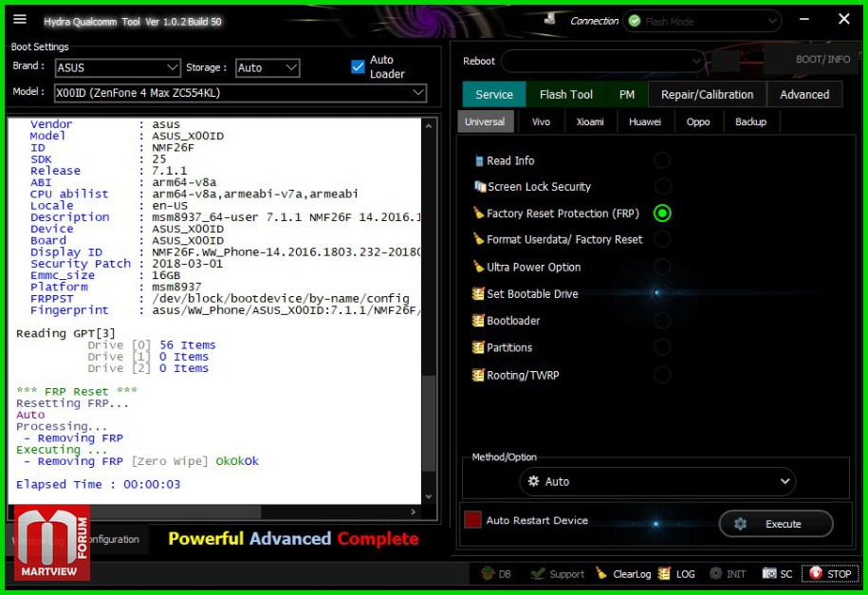The width and height of the screenshot is (868, 595).
Task: Click the Martview Forum logo
Action: [52, 543]
